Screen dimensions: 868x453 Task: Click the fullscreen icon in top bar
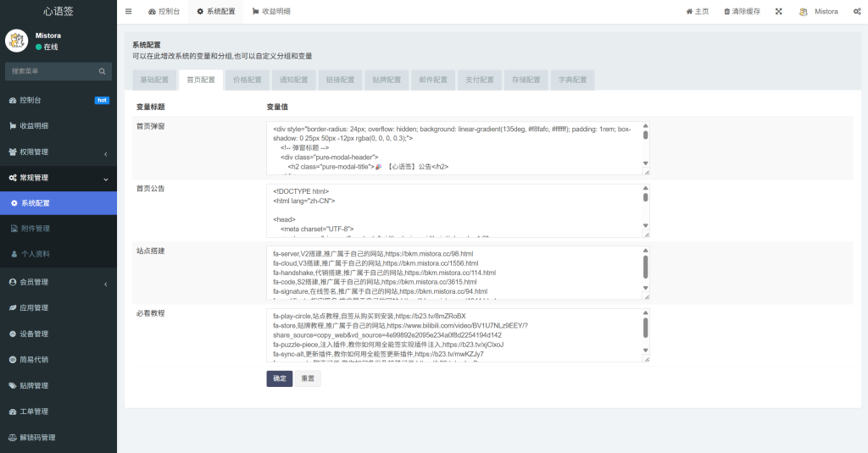tap(778, 11)
